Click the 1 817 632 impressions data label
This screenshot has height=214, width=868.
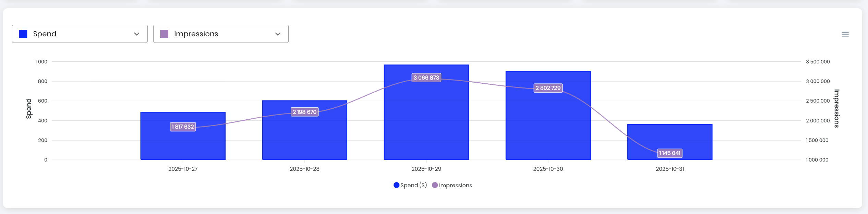(183, 127)
